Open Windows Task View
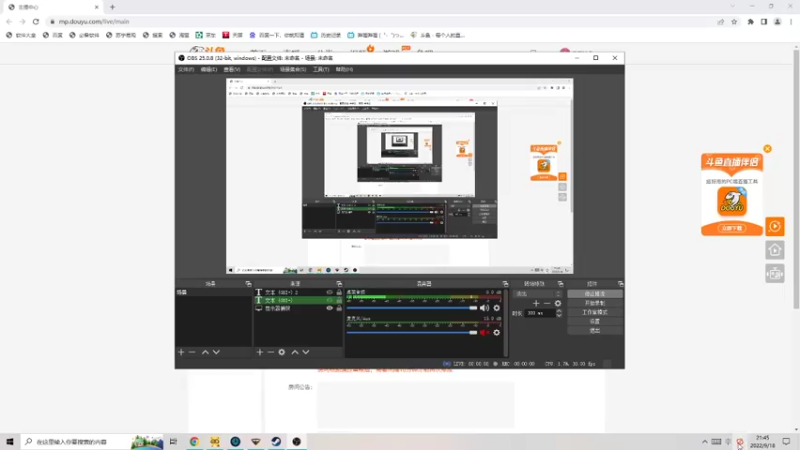The height and width of the screenshot is (450, 800). click(x=173, y=441)
